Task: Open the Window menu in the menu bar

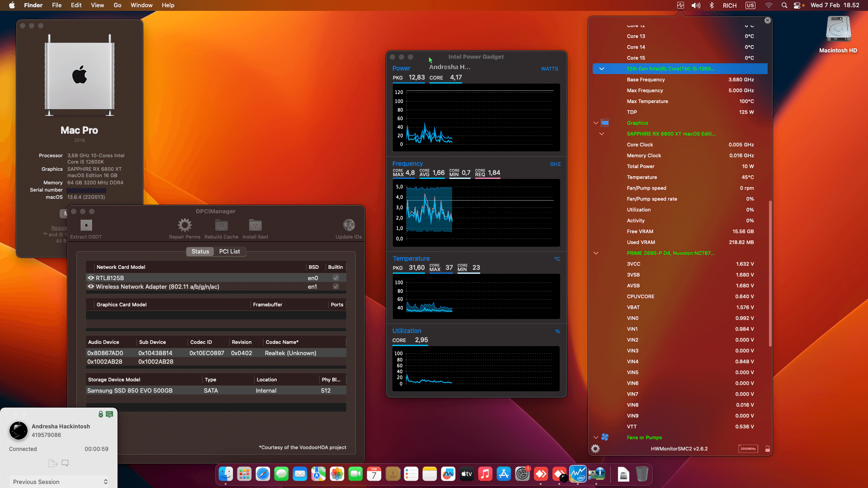Action: pos(141,5)
